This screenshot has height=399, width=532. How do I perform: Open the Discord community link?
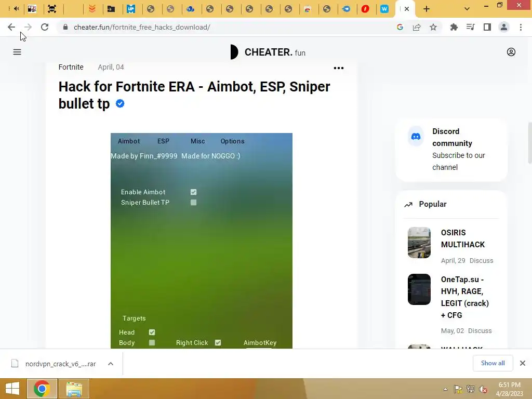451,149
